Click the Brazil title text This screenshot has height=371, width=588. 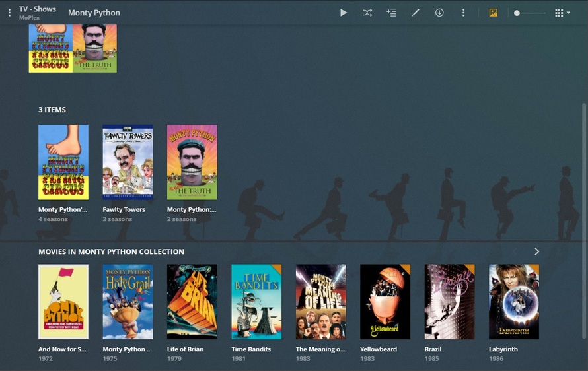point(433,349)
